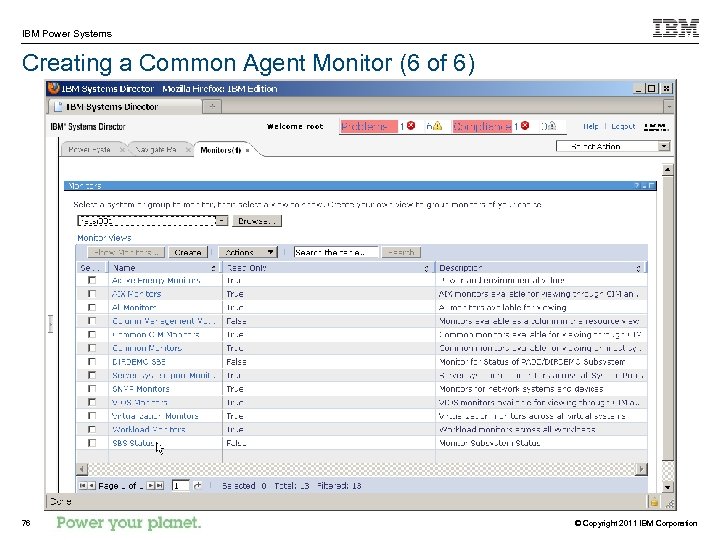
Task: Close the Monitors tab with its x
Action: point(247,150)
